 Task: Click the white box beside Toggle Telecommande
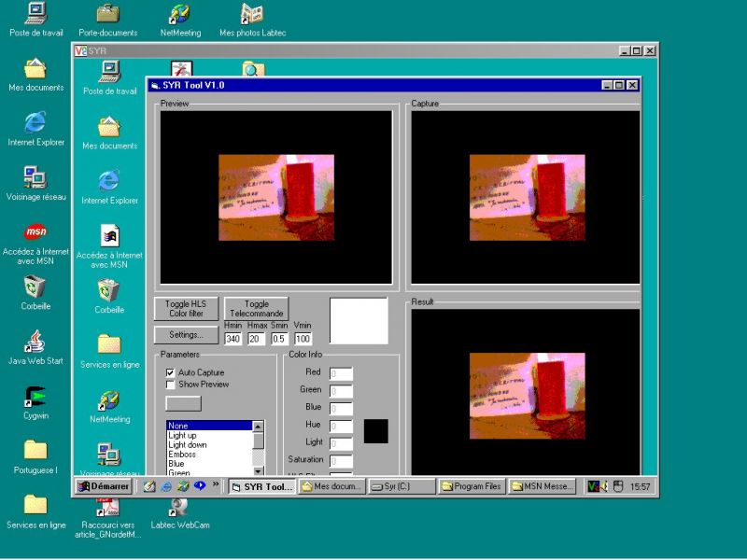point(359,320)
